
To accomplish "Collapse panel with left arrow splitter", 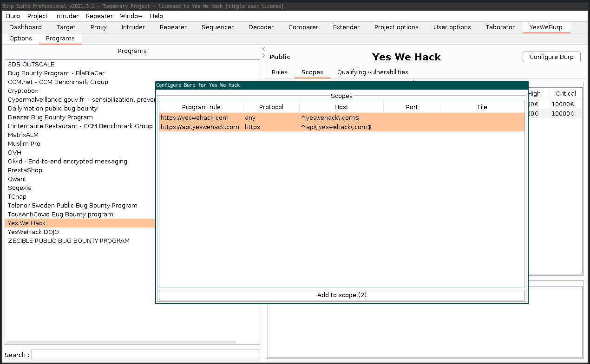I will click(263, 49).
